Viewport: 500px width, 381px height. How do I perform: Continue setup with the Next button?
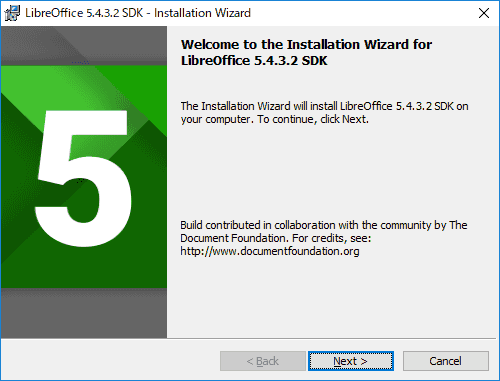point(351,361)
